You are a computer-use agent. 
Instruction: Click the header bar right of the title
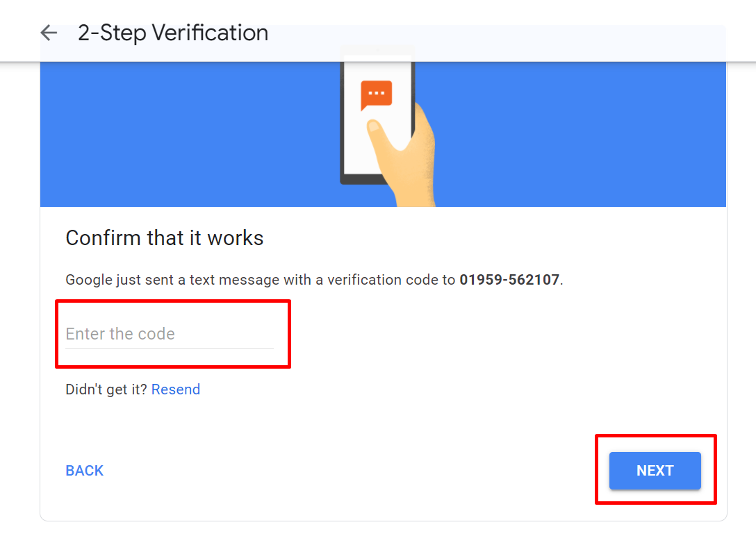pos(497,33)
